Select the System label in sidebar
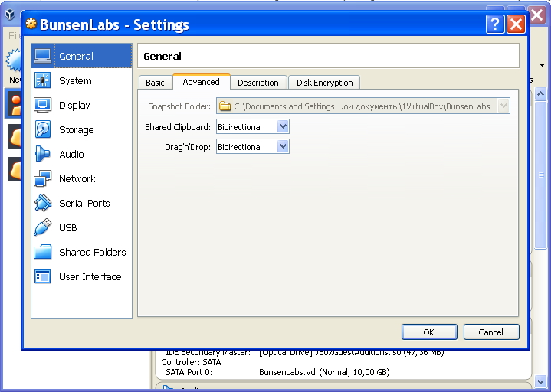Image resolution: width=551 pixels, height=392 pixels. coord(75,80)
